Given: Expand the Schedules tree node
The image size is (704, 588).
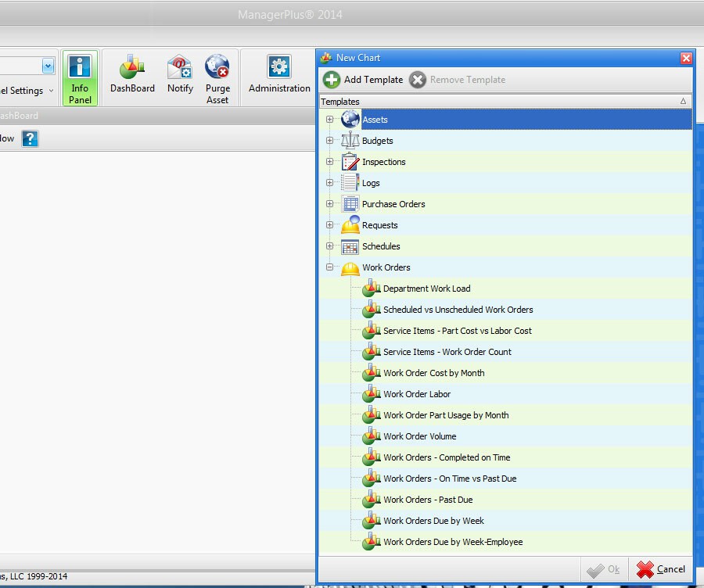Looking at the screenshot, I should (x=329, y=246).
